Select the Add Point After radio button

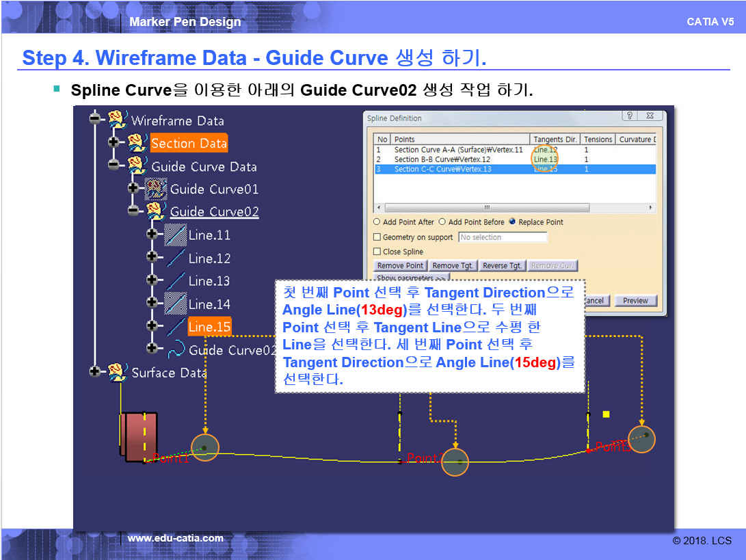pyautogui.click(x=377, y=222)
